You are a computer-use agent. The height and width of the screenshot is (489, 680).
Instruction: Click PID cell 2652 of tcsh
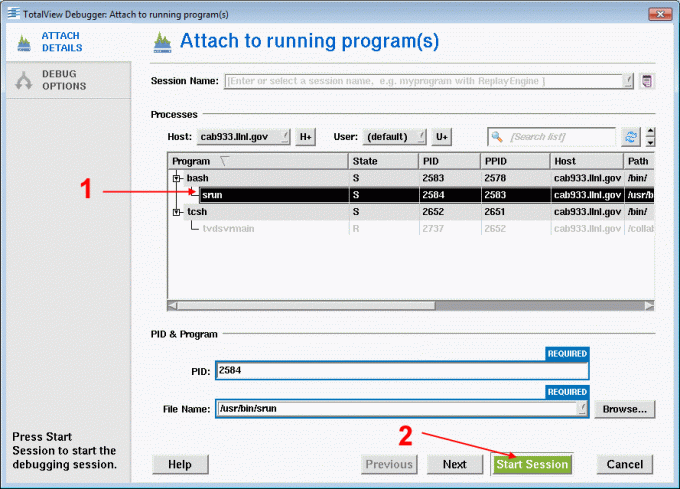(433, 212)
